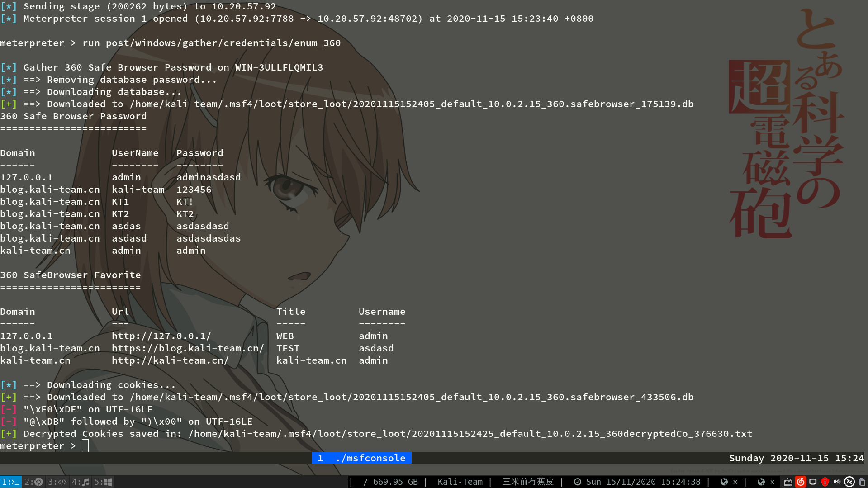Click the line Removing database password...
This screenshot has height=488, width=868.
[109, 80]
